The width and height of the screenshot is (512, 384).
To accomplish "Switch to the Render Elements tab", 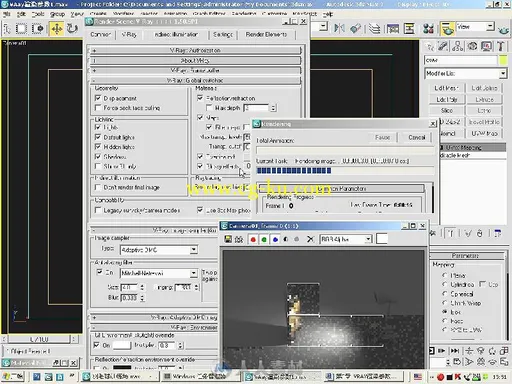I will (x=266, y=34).
